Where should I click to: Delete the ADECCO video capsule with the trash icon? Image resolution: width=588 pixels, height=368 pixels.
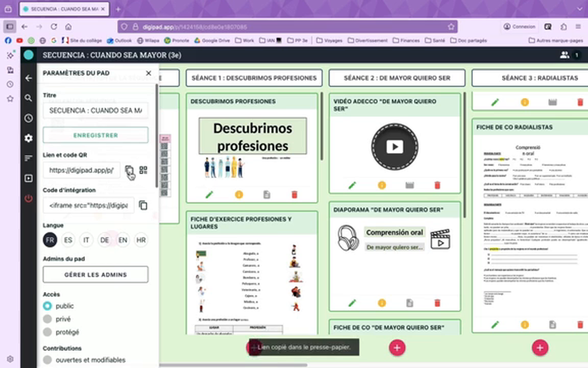[x=437, y=185]
